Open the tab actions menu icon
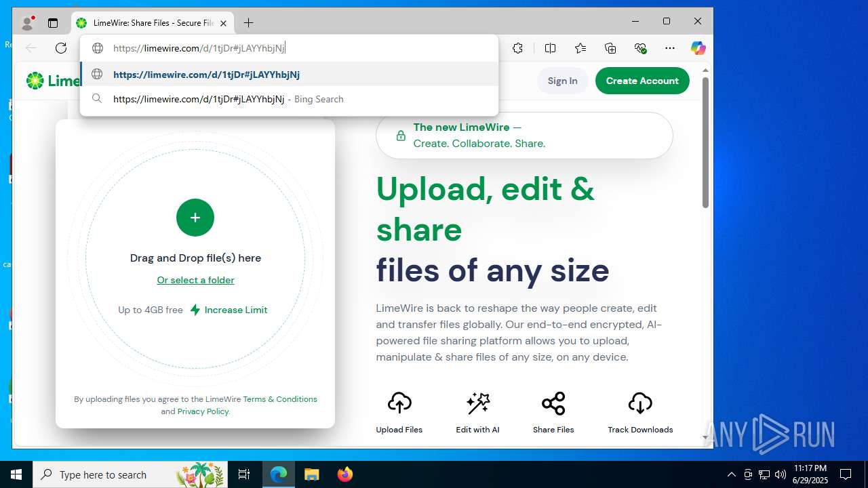Viewport: 868px width, 488px height. pos(53,23)
